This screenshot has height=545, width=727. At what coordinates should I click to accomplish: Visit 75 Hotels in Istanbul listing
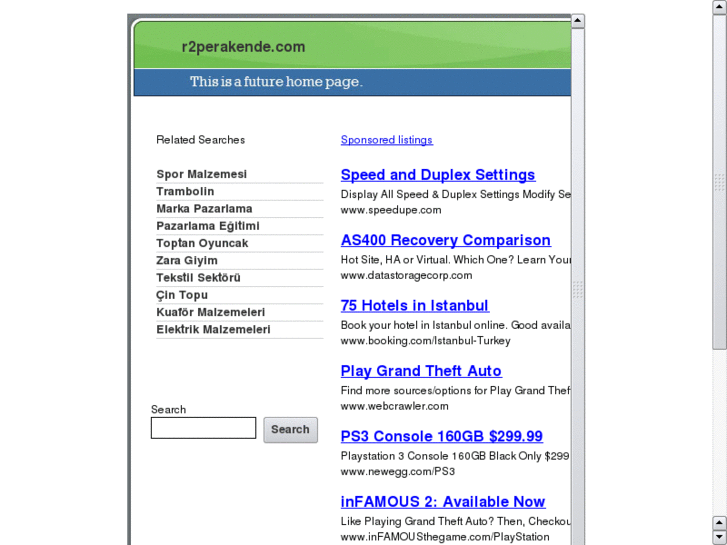click(x=415, y=306)
